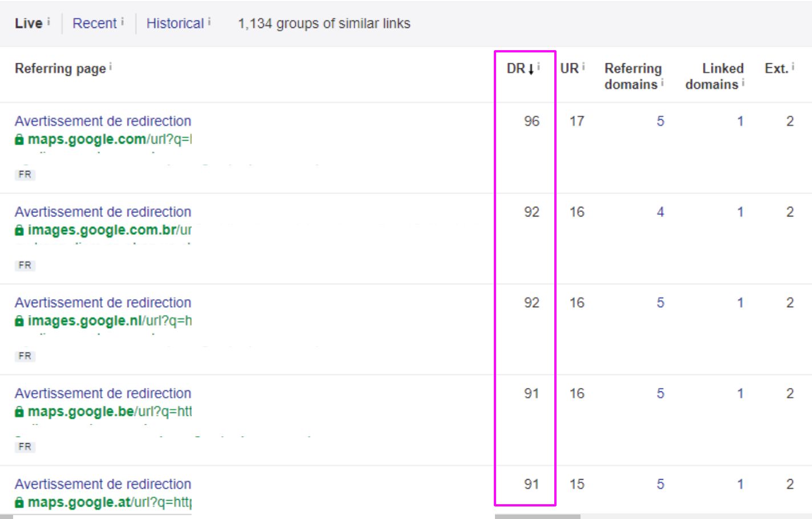Select UR value 15 in maps.google.at row
Screen dimensions: 812x519
pyautogui.click(x=576, y=483)
